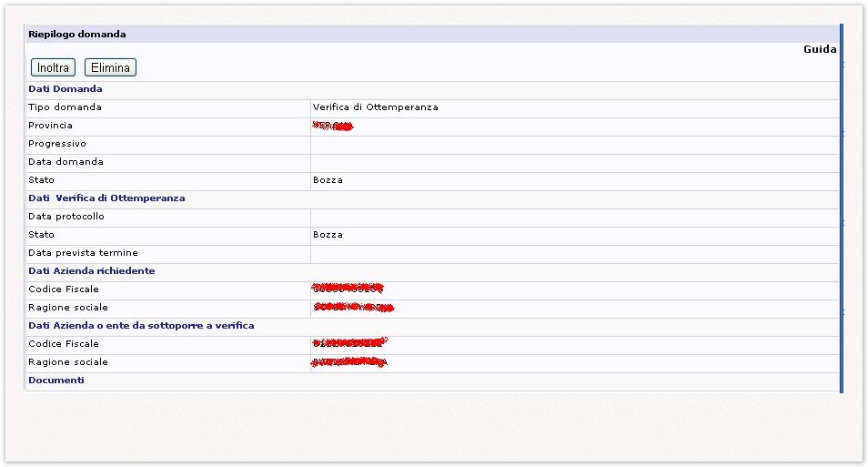Select the Dati Verifica di Ottemperanza header

pyautogui.click(x=106, y=198)
